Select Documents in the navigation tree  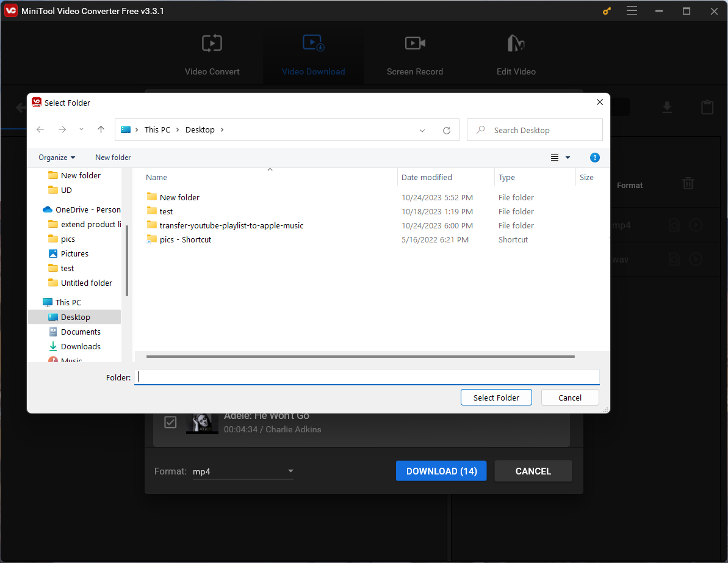point(81,332)
